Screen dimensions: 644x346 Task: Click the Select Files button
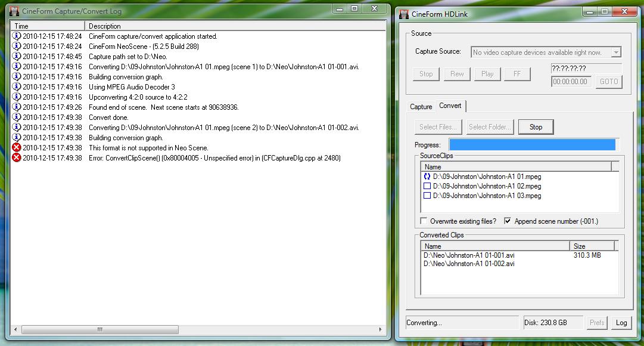pos(438,126)
